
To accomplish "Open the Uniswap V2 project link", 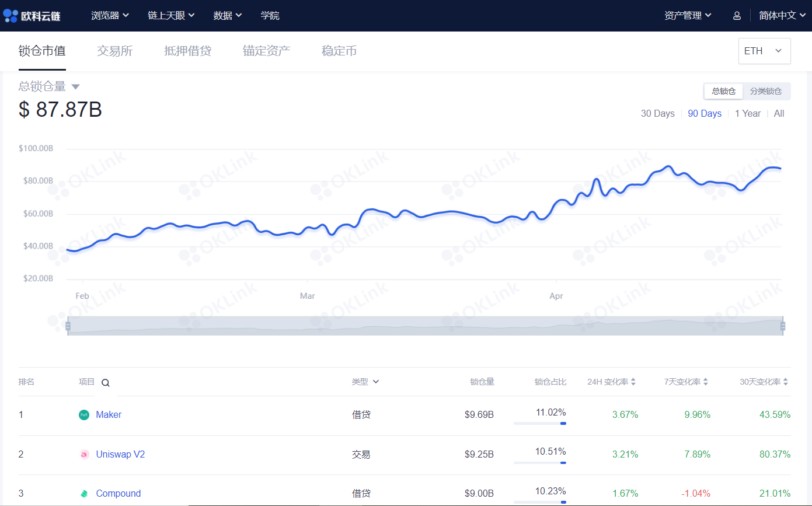I will click(x=120, y=454).
